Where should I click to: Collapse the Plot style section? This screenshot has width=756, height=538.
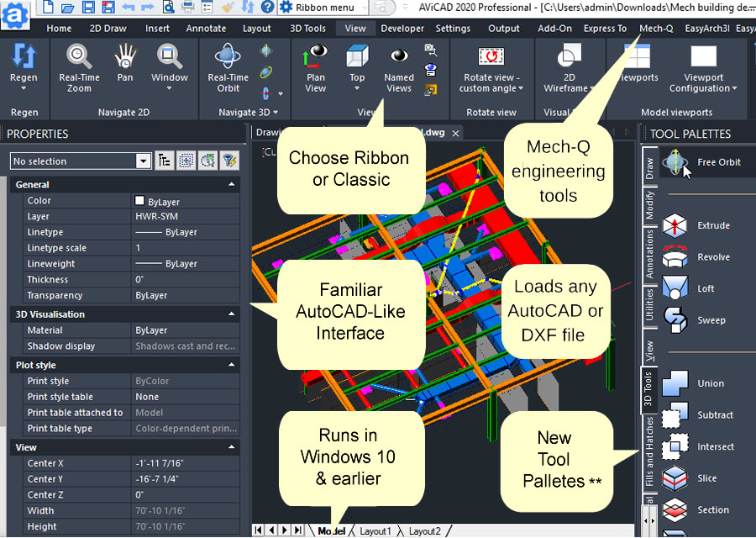(x=232, y=365)
